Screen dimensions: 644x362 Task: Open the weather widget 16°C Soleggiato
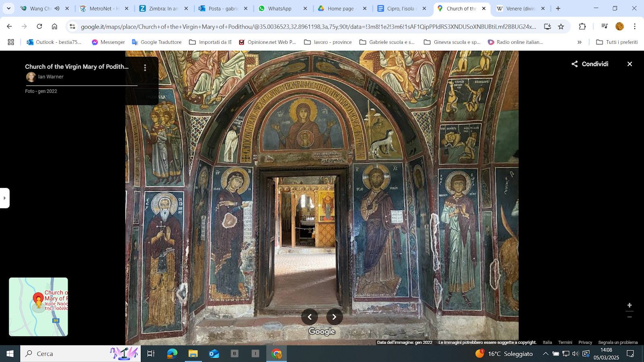(x=504, y=354)
